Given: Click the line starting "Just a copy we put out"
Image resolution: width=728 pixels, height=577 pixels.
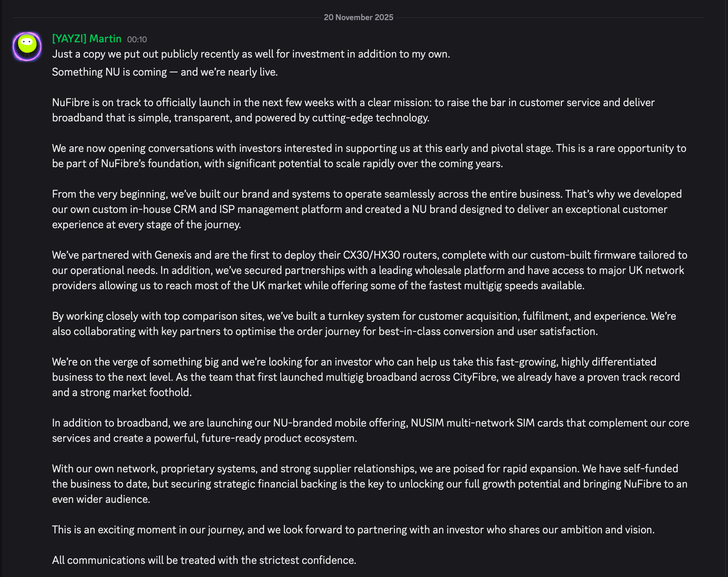Looking at the screenshot, I should [251, 54].
